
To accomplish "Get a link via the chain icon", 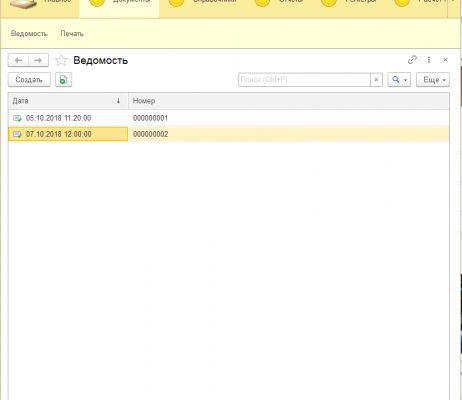I will 412,60.
